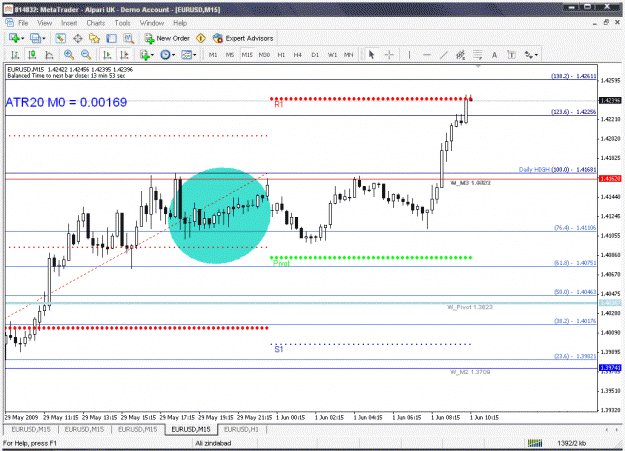Open the Profiles toolbar icon
Viewport: 625px width, 451px height.
tap(35, 38)
